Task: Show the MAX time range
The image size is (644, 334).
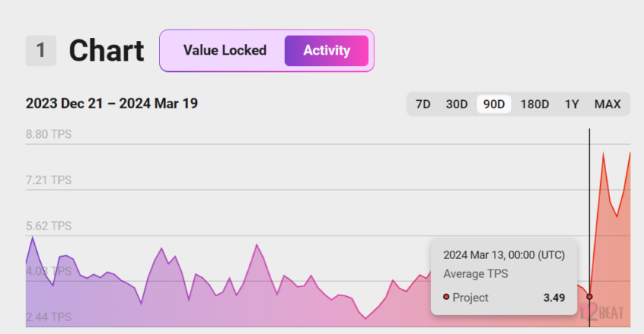Action: tap(608, 105)
